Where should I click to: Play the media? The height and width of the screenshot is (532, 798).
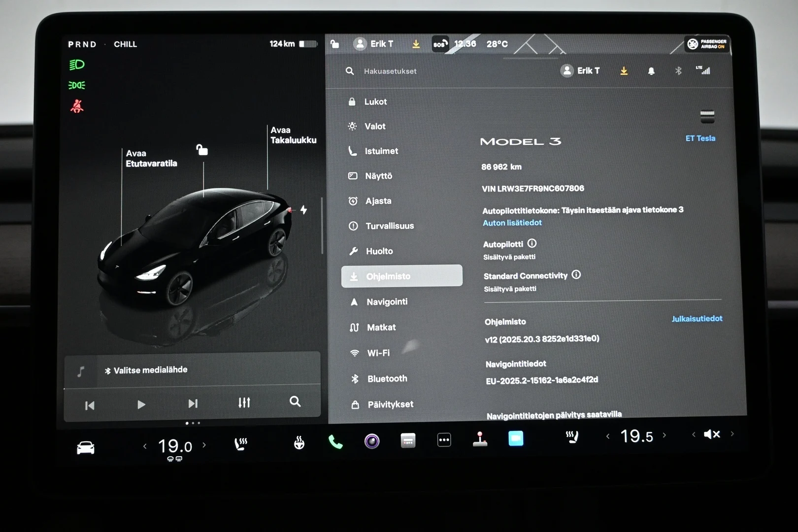click(x=141, y=404)
